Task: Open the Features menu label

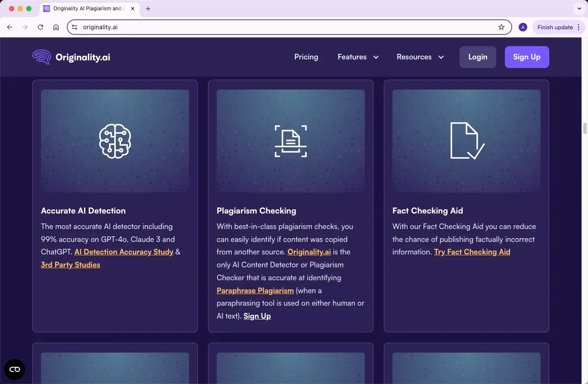Action: tap(352, 57)
